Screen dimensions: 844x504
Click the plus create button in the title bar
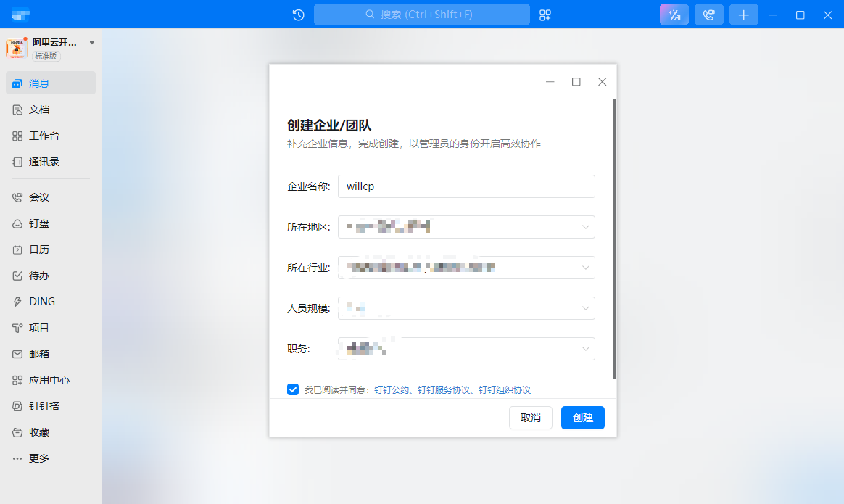click(x=743, y=15)
